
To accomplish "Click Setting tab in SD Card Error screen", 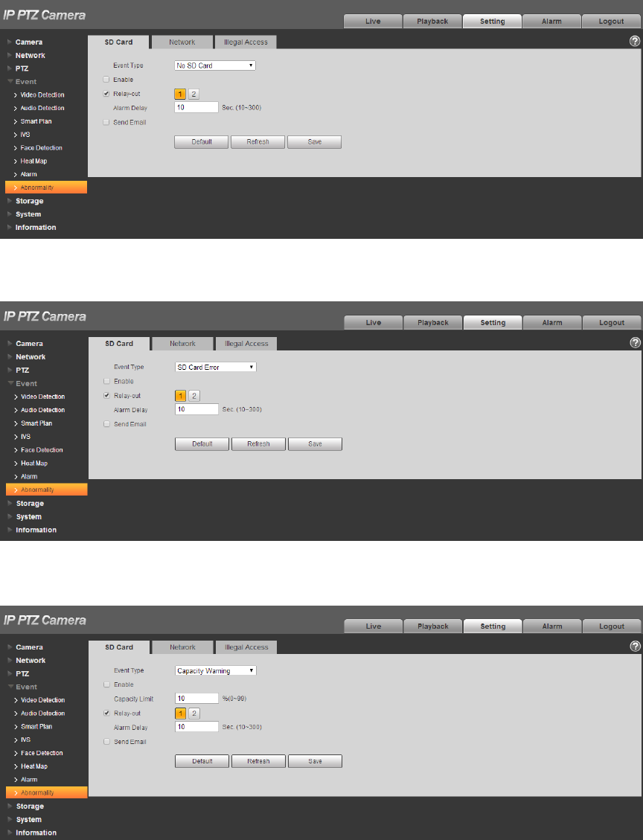I will (x=493, y=322).
